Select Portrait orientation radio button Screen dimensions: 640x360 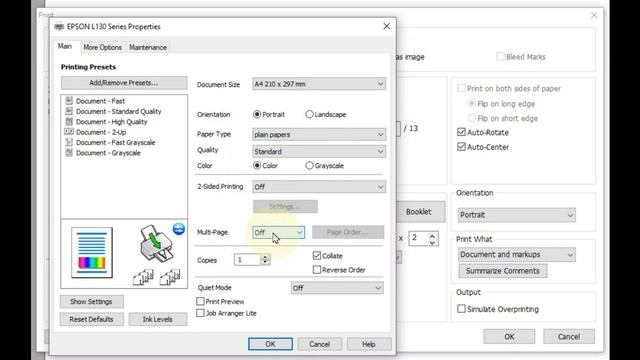pyautogui.click(x=257, y=114)
